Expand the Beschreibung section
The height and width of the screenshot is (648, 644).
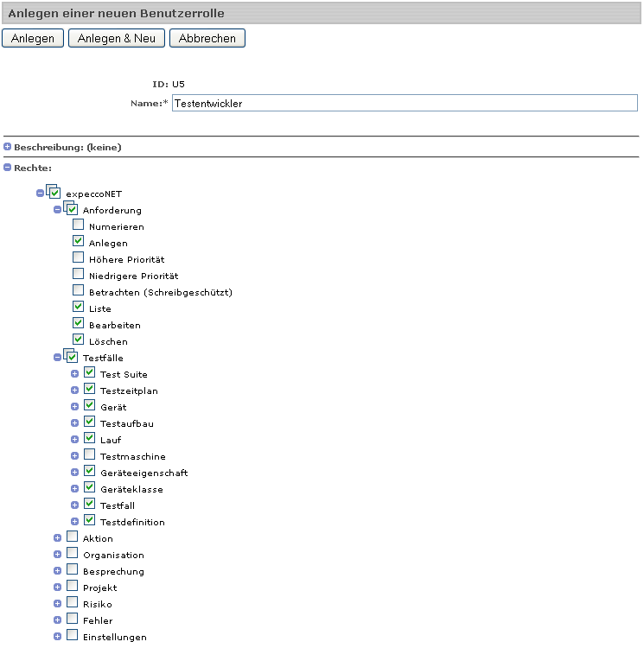pos(8,147)
